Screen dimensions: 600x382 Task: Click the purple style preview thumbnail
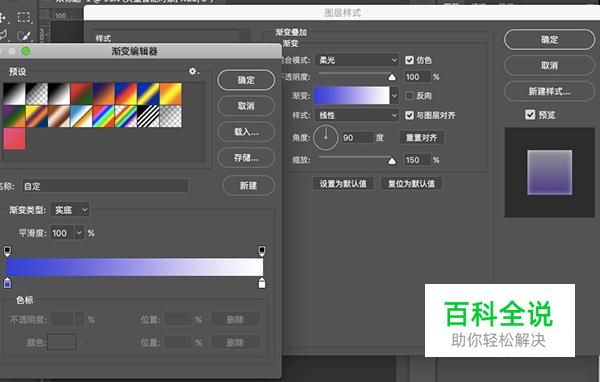549,172
